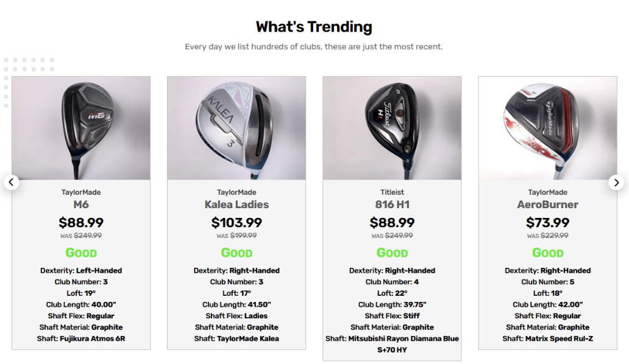The width and height of the screenshot is (629, 364).
Task: Click the Good badge on the AeroBurner card
Action: click(x=547, y=253)
